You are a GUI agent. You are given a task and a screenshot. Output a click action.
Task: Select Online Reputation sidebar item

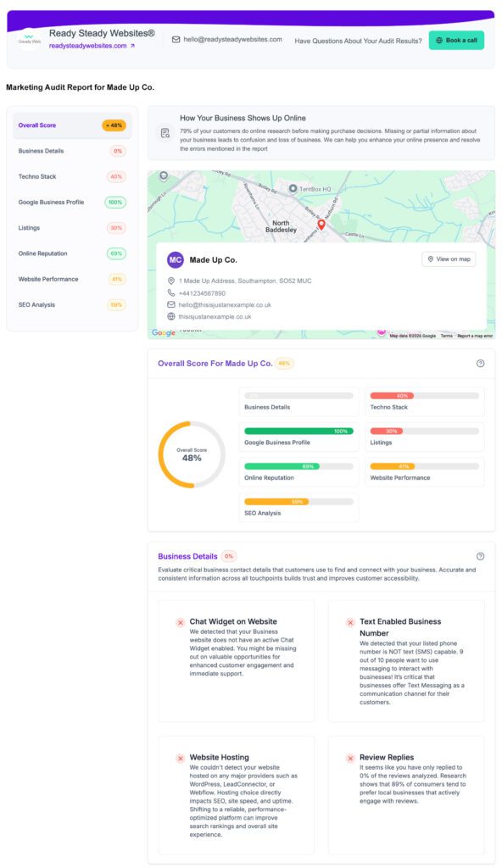point(72,253)
